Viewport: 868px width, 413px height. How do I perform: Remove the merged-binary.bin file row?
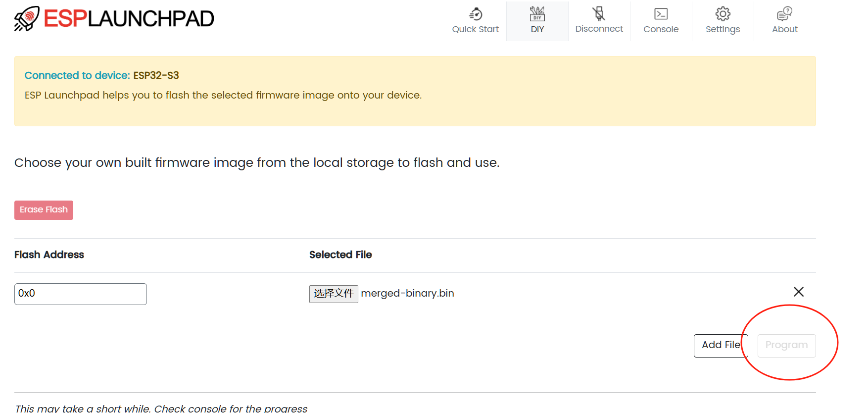798,292
